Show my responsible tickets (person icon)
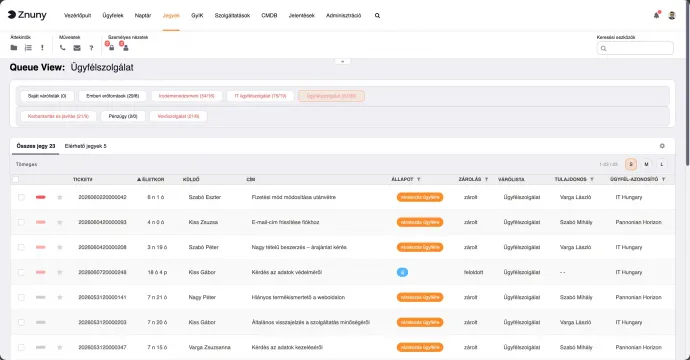The height and width of the screenshot is (360, 690). pos(126,48)
